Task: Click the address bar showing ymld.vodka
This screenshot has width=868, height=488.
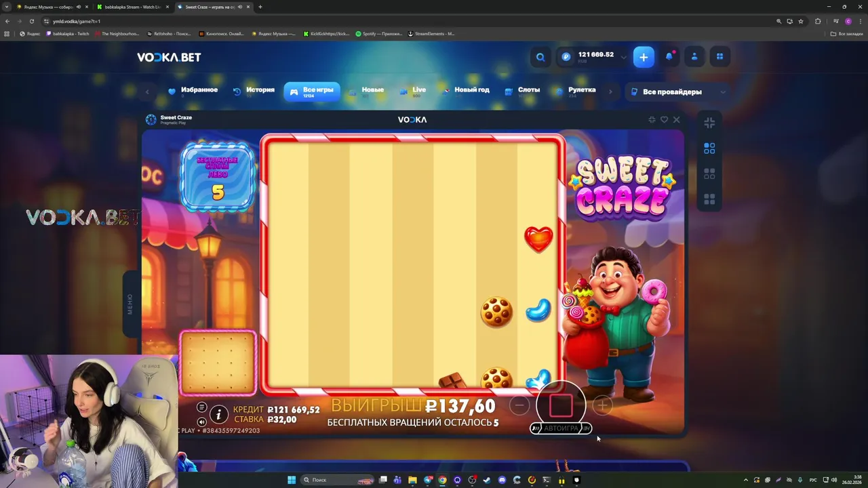Action: [x=407, y=21]
